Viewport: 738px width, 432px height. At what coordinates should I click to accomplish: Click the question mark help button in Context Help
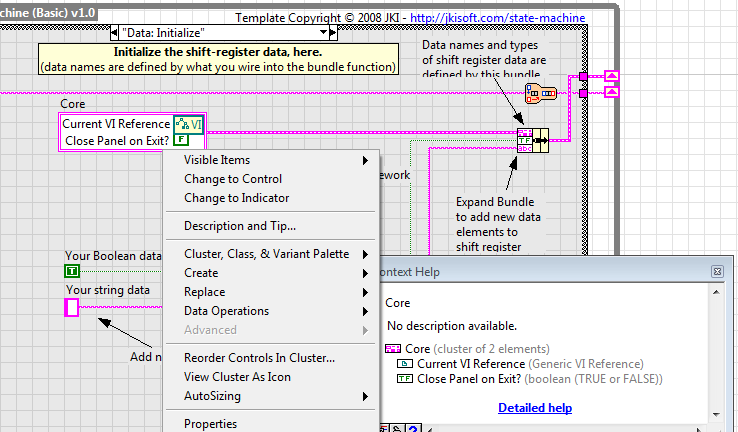(x=413, y=428)
